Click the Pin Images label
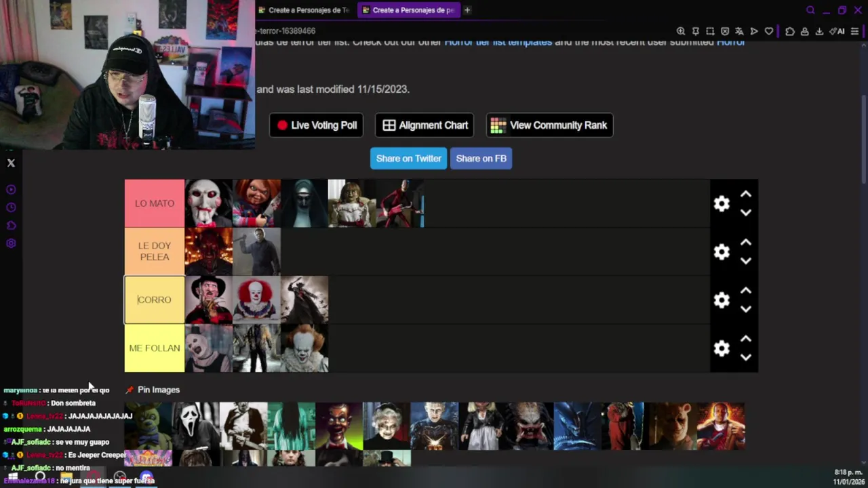Viewport: 868px width, 488px height. point(159,390)
